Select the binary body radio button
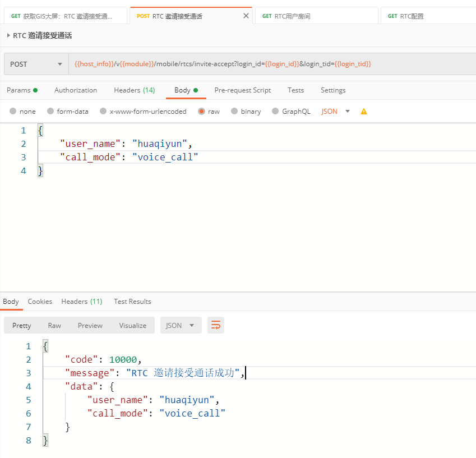Image resolution: width=476 pixels, height=458 pixels. pos(234,112)
